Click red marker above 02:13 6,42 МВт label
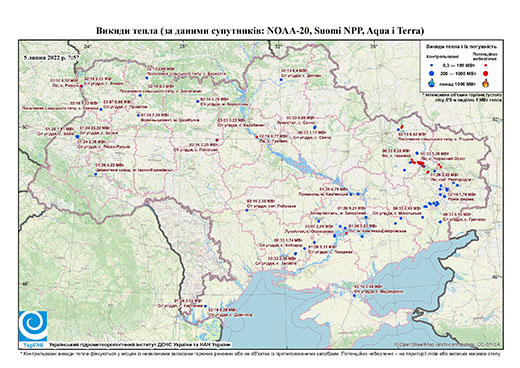This screenshot has height=368, width=520. click(402, 127)
